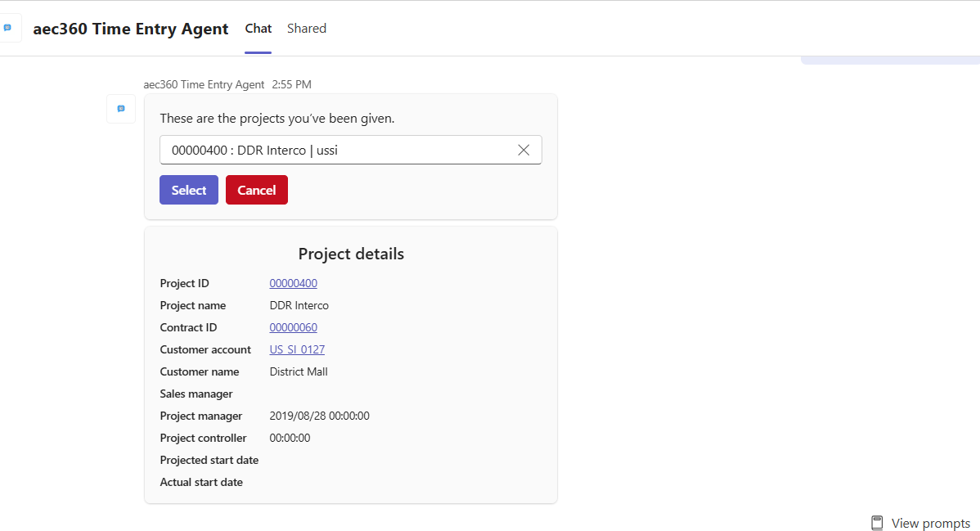The image size is (980, 531).
Task: Click the DDR Interco project name value
Action: 299,305
